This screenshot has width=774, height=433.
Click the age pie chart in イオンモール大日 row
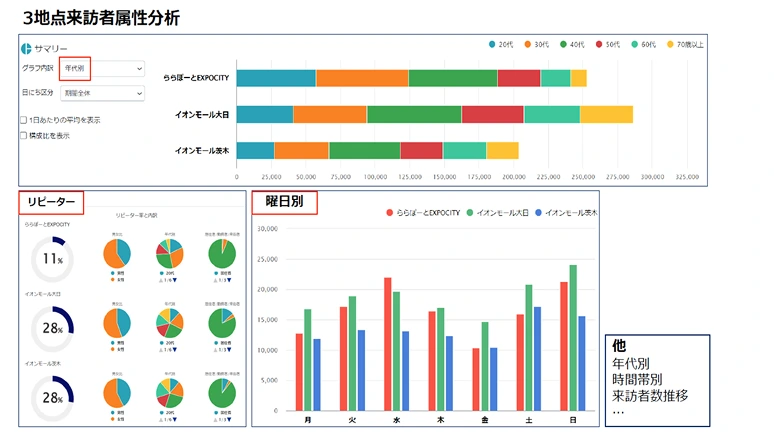click(169, 323)
